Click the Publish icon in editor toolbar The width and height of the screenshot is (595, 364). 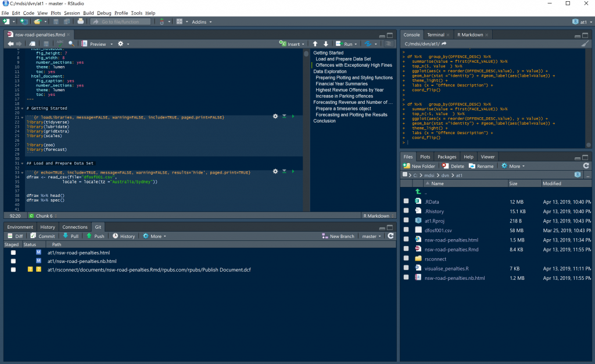(368, 44)
